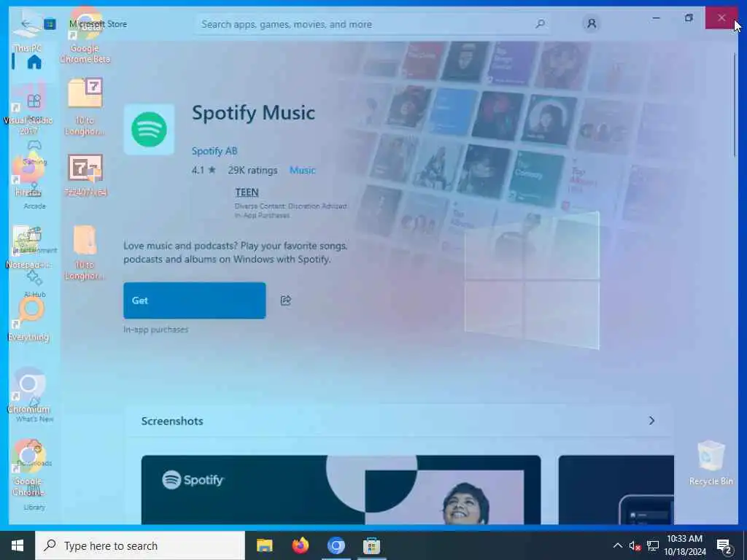
Task: Open the first Spotify screenshot thumbnail
Action: coord(341,490)
